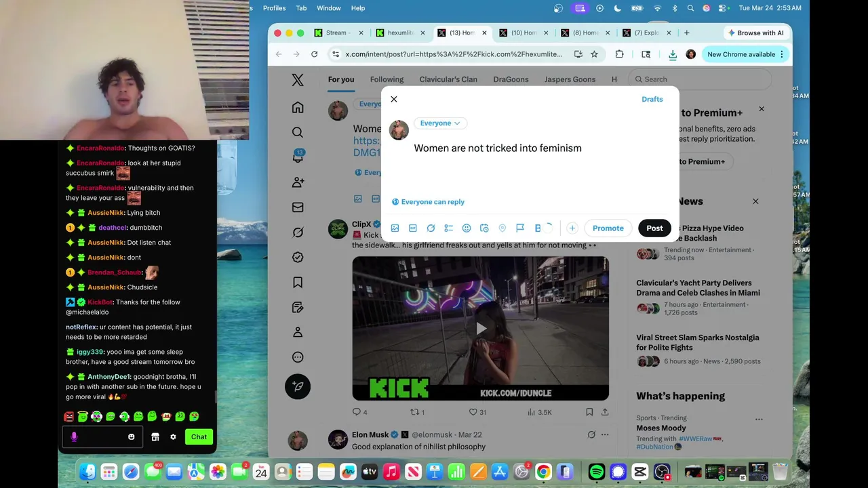This screenshot has height=488, width=868.
Task: Open Finder from the Dock
Action: pyautogui.click(x=87, y=472)
